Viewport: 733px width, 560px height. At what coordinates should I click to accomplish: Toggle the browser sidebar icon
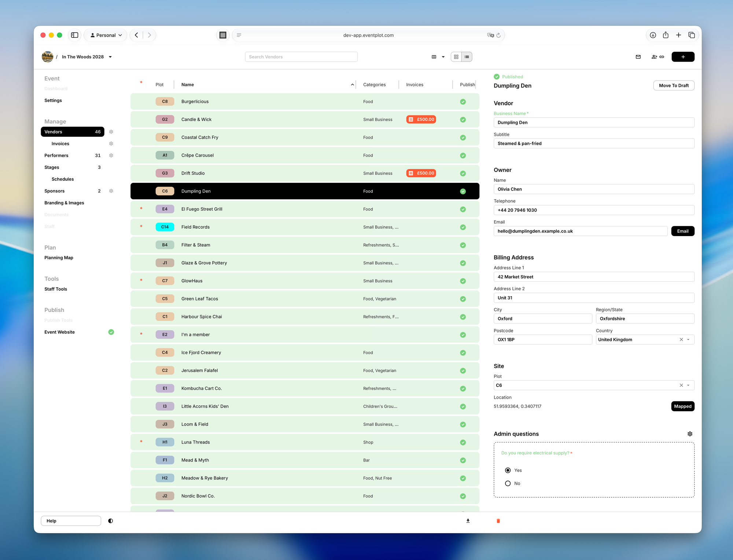pyautogui.click(x=75, y=35)
